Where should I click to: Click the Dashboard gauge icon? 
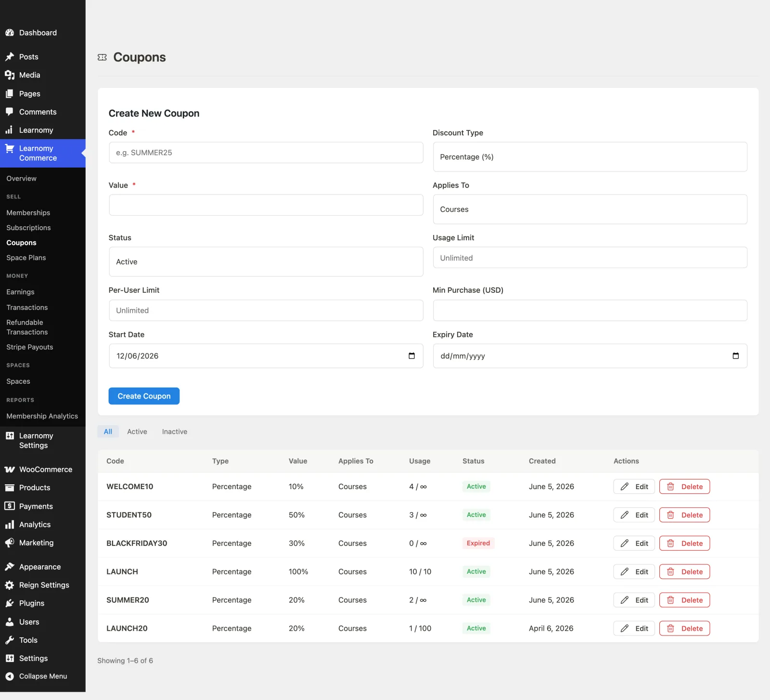[x=10, y=33]
